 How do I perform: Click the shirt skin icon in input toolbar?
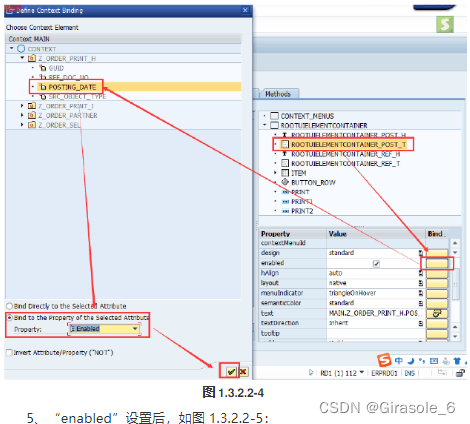[457, 361]
